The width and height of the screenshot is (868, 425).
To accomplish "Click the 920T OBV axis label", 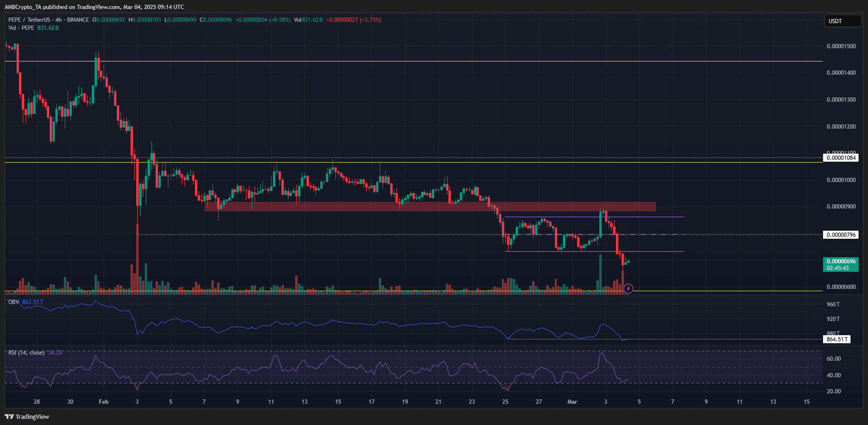I will click(833, 319).
